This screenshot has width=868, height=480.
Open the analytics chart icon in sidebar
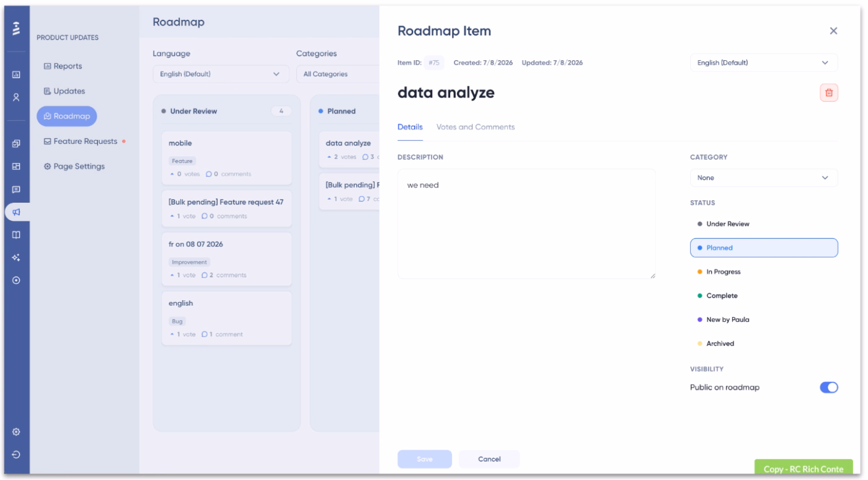click(x=17, y=75)
